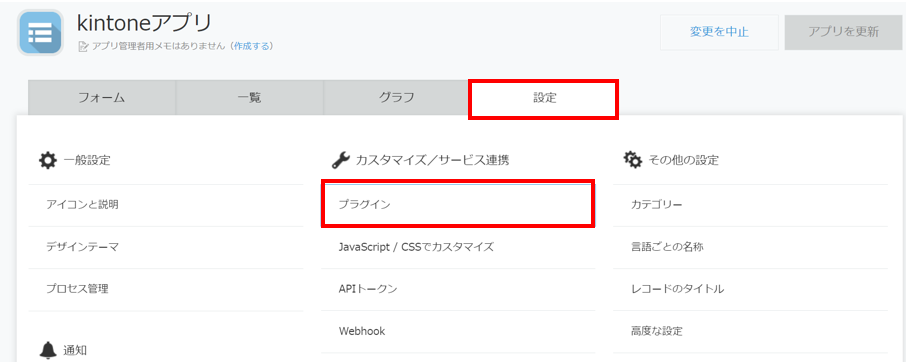Click the memo pencil icon under the title
Viewport: 906px width, 363px height.
pyautogui.click(x=83, y=46)
